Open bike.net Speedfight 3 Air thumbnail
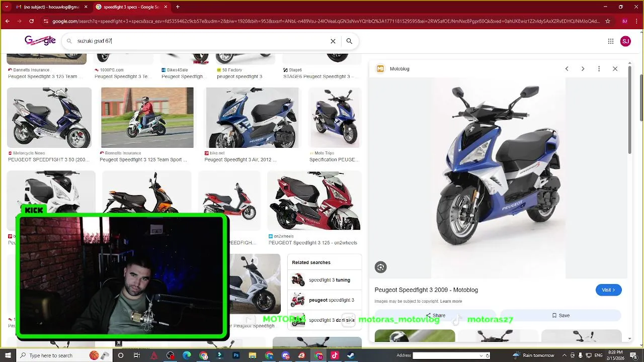 click(x=252, y=118)
